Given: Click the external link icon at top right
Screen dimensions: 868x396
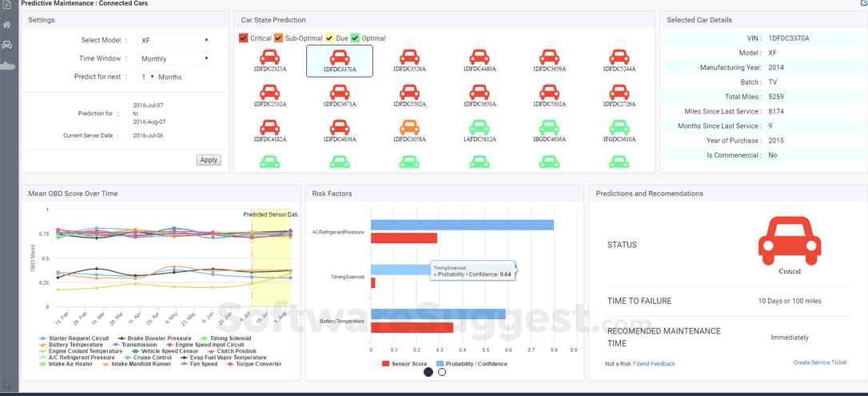Looking at the screenshot, I should click(x=862, y=3).
